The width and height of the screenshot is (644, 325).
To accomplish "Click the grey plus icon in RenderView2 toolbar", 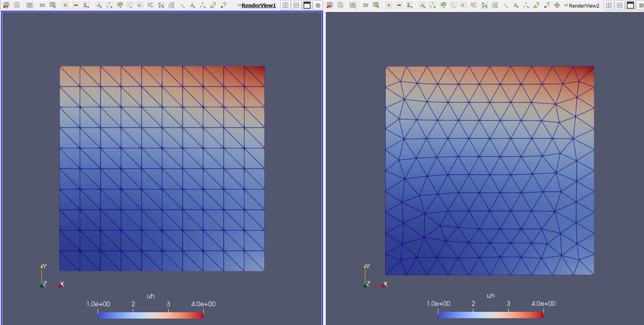I will (x=557, y=5).
